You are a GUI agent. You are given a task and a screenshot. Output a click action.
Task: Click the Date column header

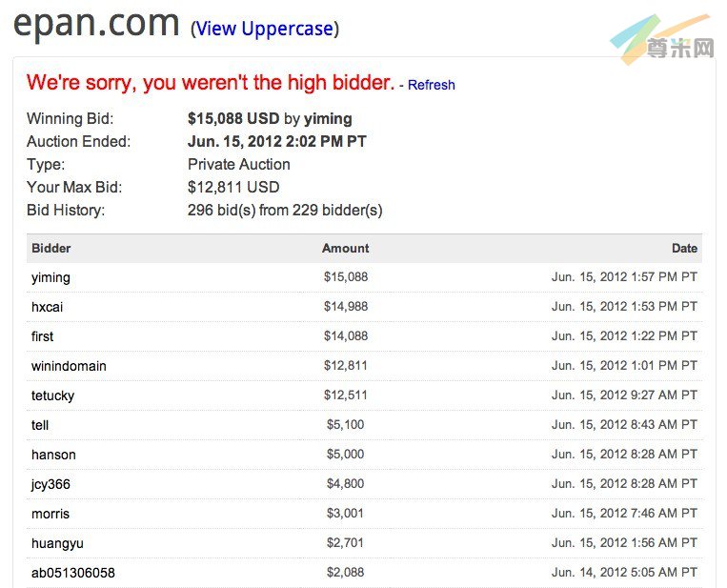tap(684, 248)
